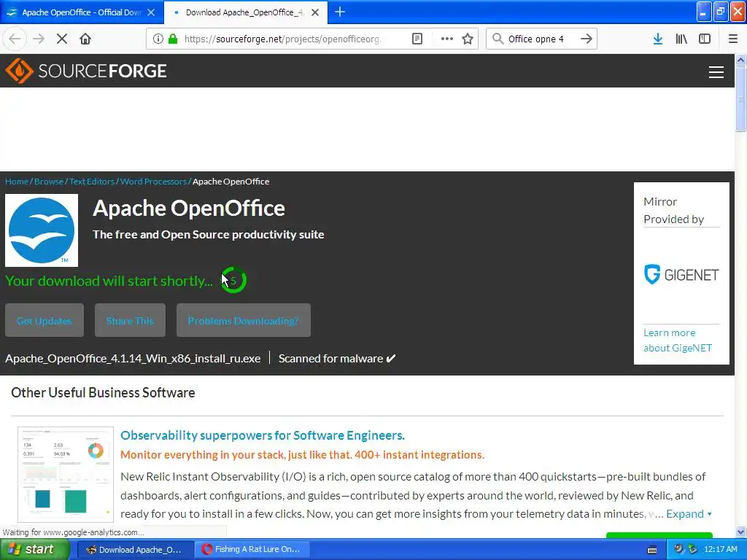Click the Share This button

point(130,321)
